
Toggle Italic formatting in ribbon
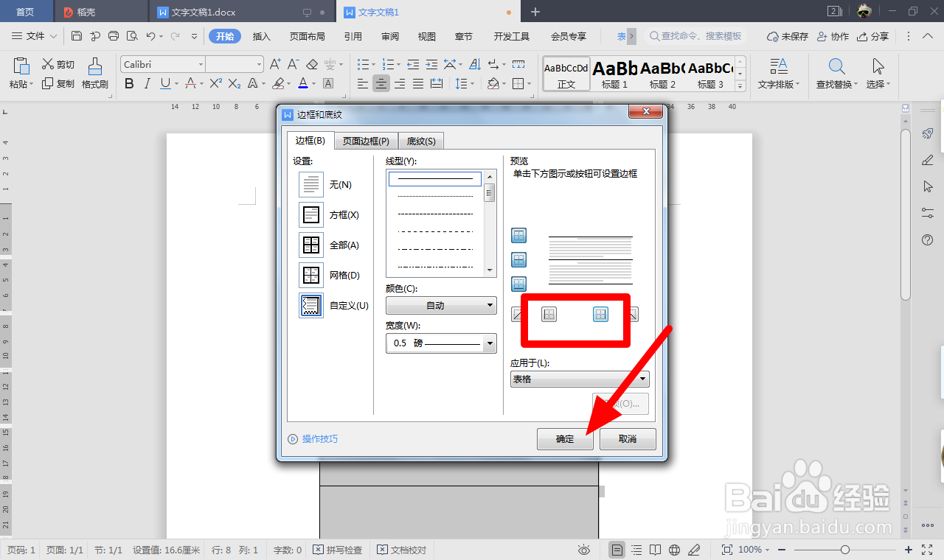coord(147,84)
